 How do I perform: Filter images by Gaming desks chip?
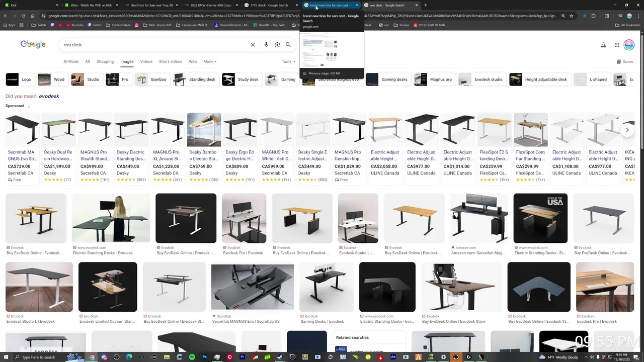pos(388,79)
